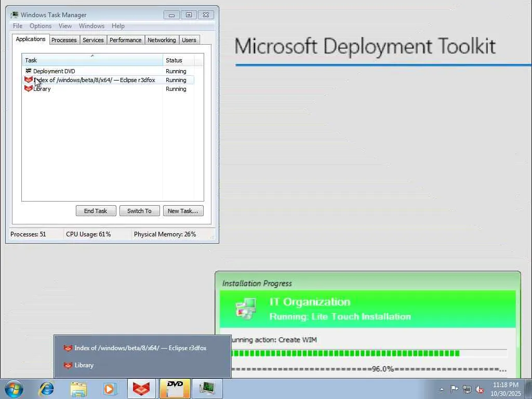Click the End Task button
532x399 pixels.
(x=96, y=211)
